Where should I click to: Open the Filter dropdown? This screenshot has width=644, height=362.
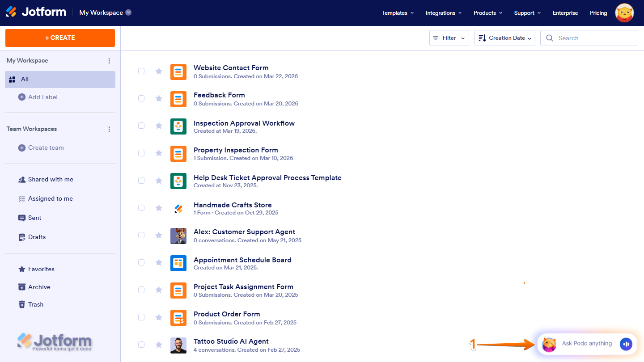tap(449, 38)
